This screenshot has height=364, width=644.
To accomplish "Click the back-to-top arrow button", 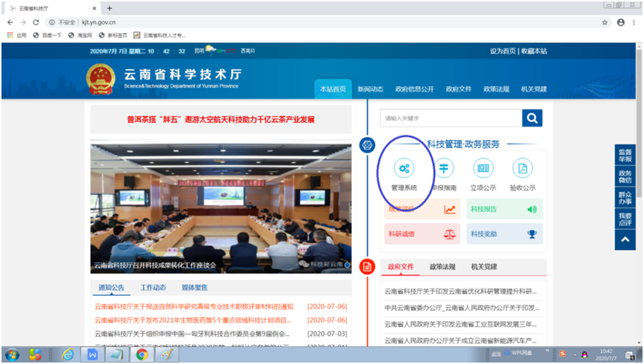I will (x=625, y=239).
